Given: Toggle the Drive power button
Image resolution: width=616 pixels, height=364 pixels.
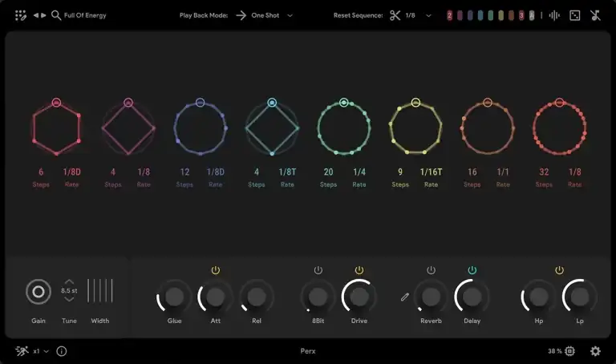Looking at the screenshot, I should (x=359, y=270).
